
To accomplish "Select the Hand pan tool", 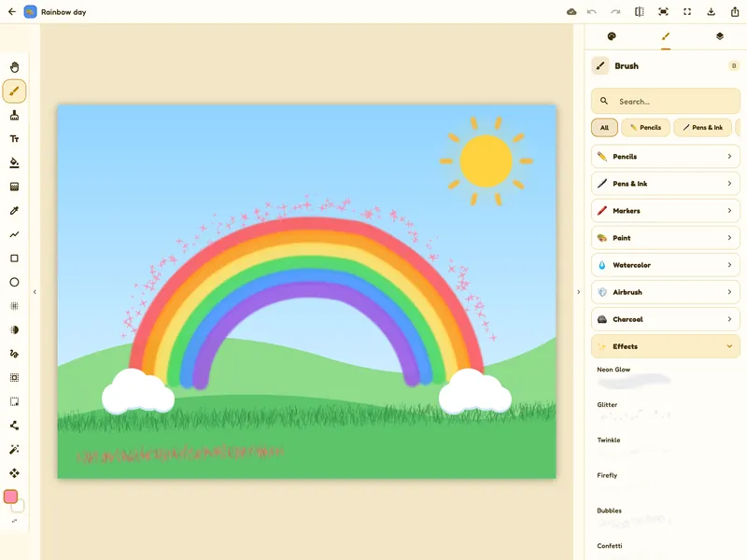I will tap(14, 67).
